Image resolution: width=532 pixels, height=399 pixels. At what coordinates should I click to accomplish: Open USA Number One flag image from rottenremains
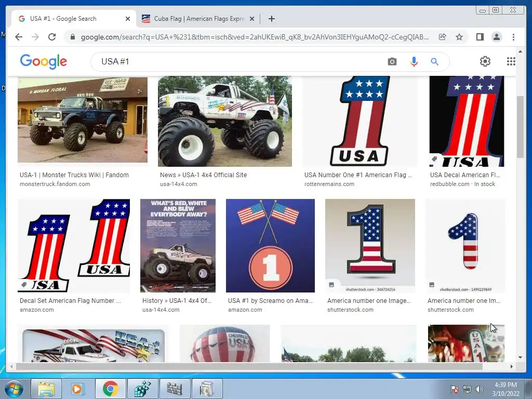click(x=360, y=121)
